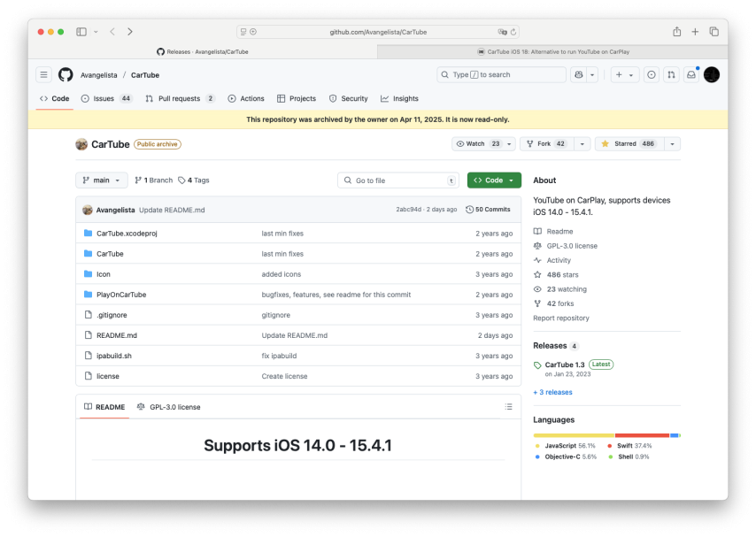
Task: Switch to the Pull requests tab
Action: [180, 98]
